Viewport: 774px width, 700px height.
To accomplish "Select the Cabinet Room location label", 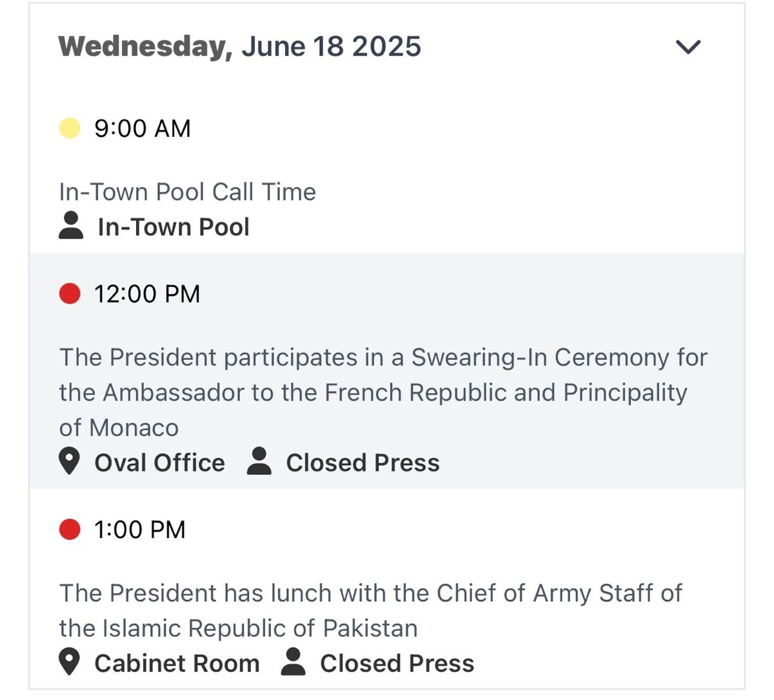I will pos(177,663).
